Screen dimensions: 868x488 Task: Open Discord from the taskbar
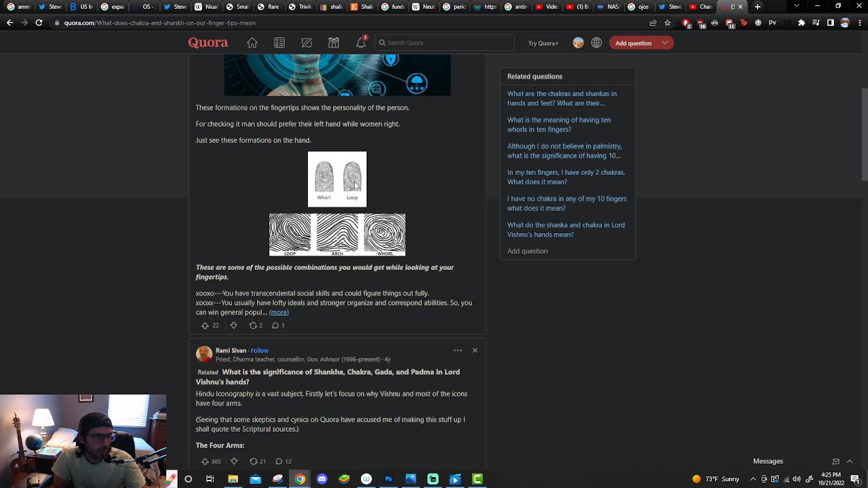322,479
